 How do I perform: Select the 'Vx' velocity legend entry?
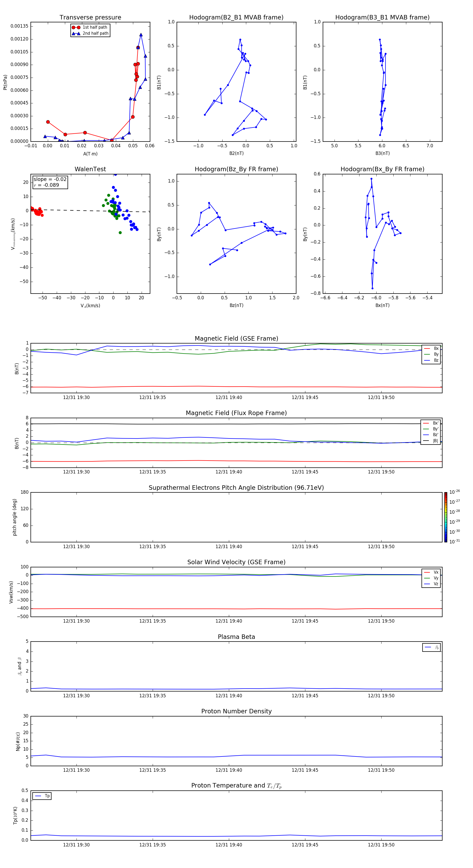coord(431,572)
